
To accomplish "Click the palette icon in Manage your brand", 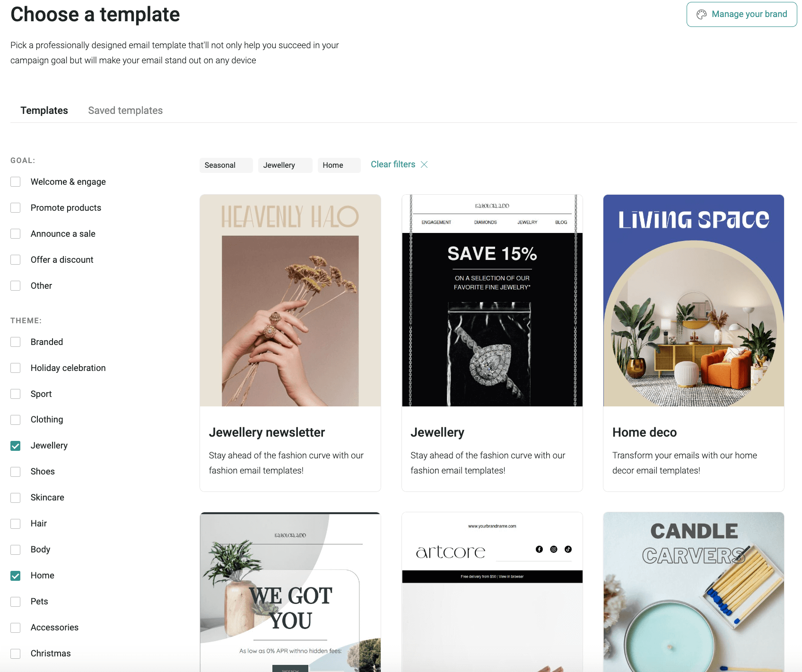I will coord(701,15).
